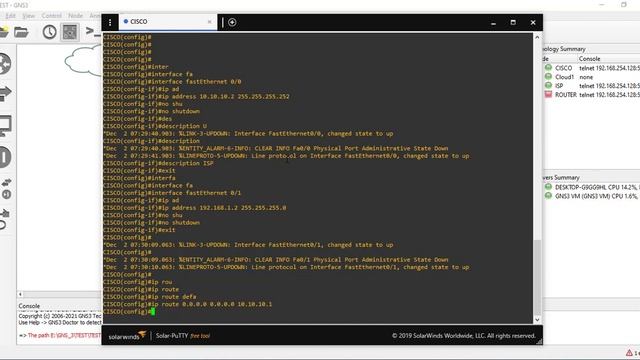Click green status icon beside CISCO

pos(548,67)
